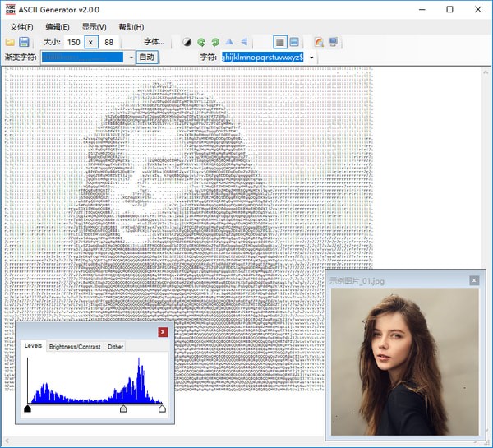Viewport: 493px width, 448px height.
Task: Toggle the aspect ratio lock 'x' button
Action: click(91, 42)
